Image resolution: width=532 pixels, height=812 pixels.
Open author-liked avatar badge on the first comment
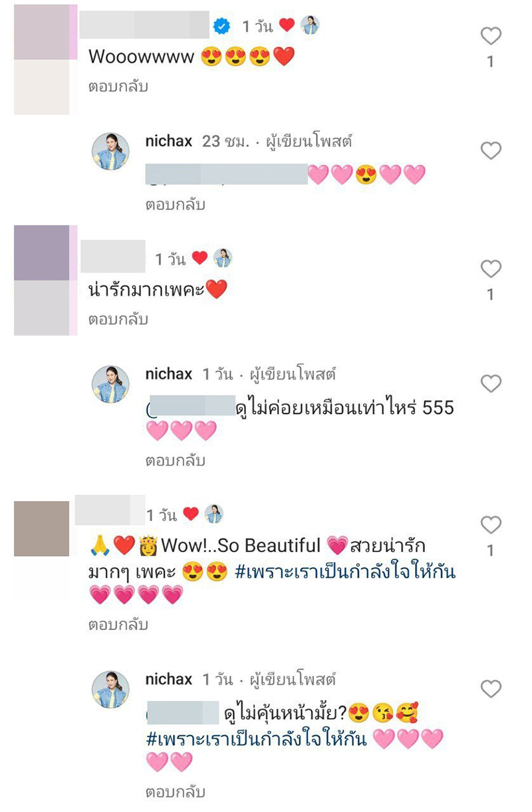tap(310, 26)
